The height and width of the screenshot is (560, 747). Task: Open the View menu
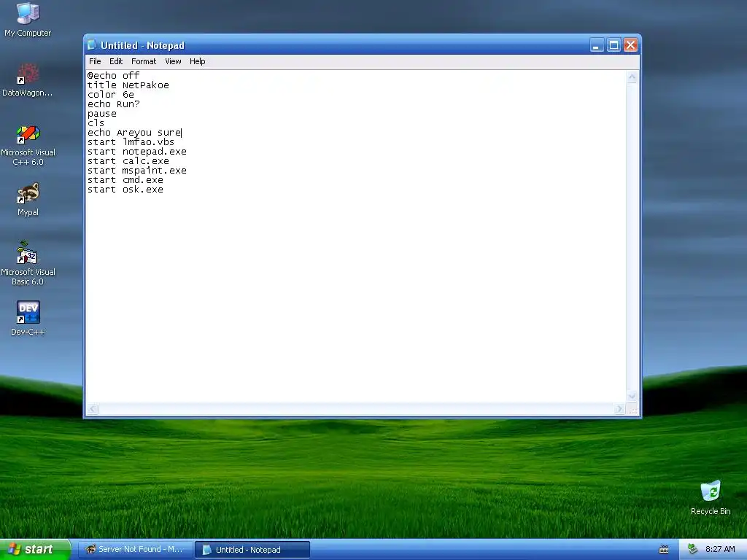pyautogui.click(x=173, y=61)
